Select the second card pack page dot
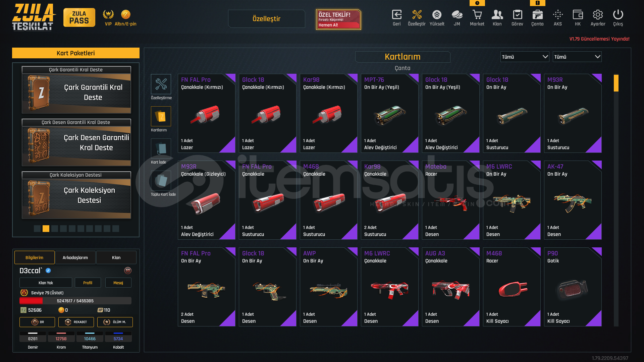The width and height of the screenshot is (644, 362). click(x=46, y=229)
